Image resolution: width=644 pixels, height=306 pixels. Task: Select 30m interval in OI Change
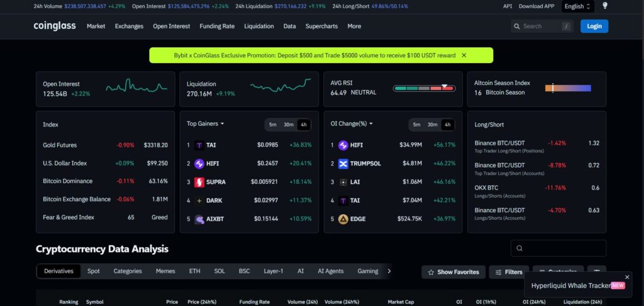[432, 125]
